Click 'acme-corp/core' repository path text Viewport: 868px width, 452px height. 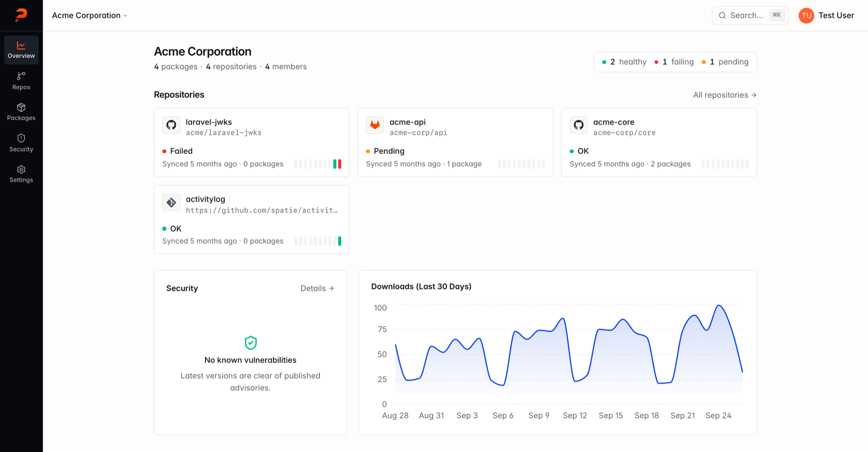point(624,133)
